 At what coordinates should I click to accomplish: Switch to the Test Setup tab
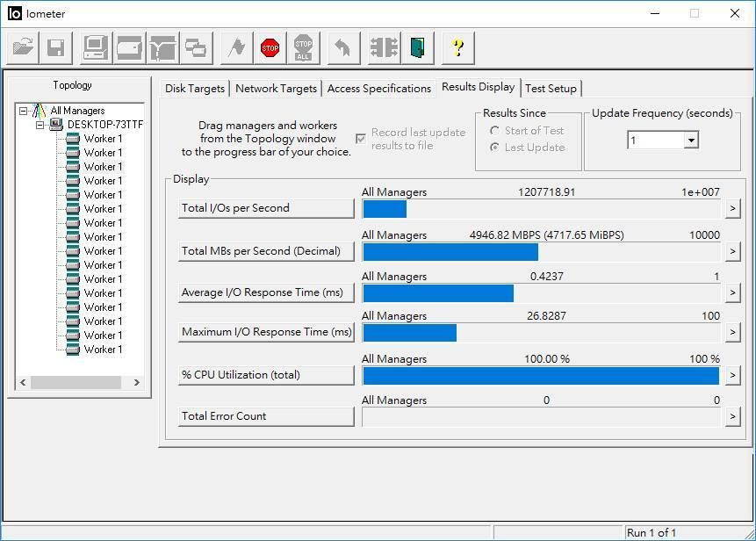tap(551, 88)
